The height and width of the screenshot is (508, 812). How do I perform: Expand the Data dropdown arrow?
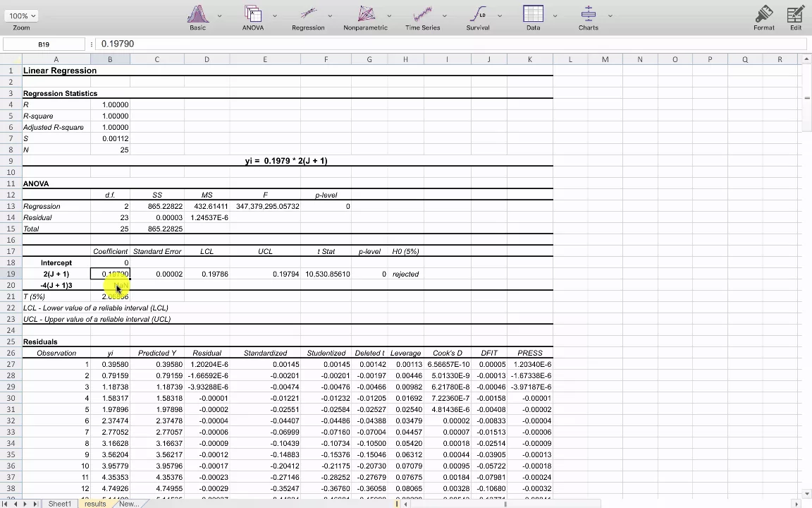pos(555,16)
